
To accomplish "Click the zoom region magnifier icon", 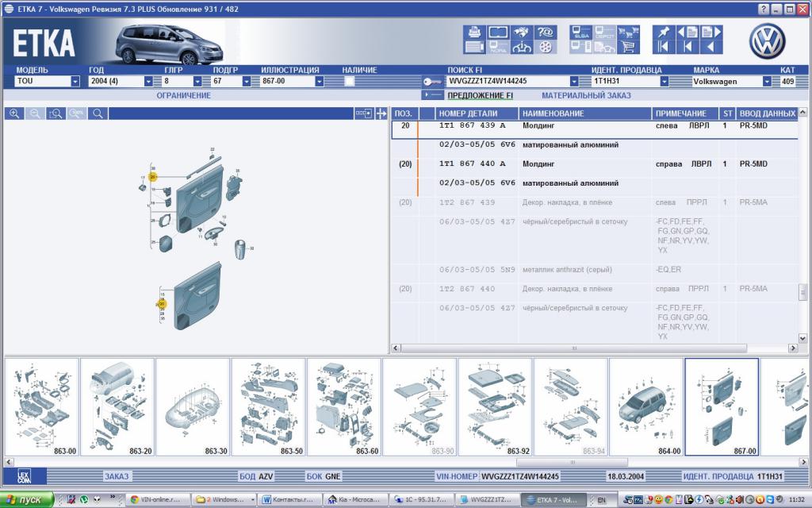I will [x=56, y=114].
